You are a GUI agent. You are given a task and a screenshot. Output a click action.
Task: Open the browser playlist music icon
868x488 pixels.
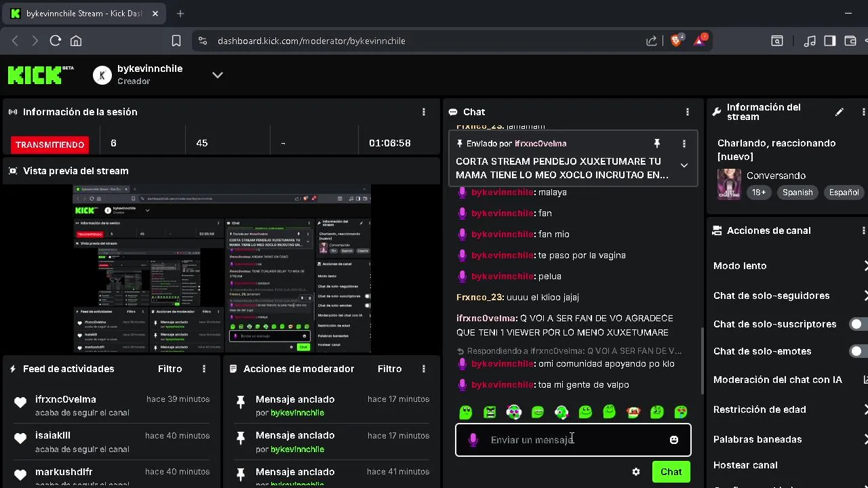click(810, 41)
